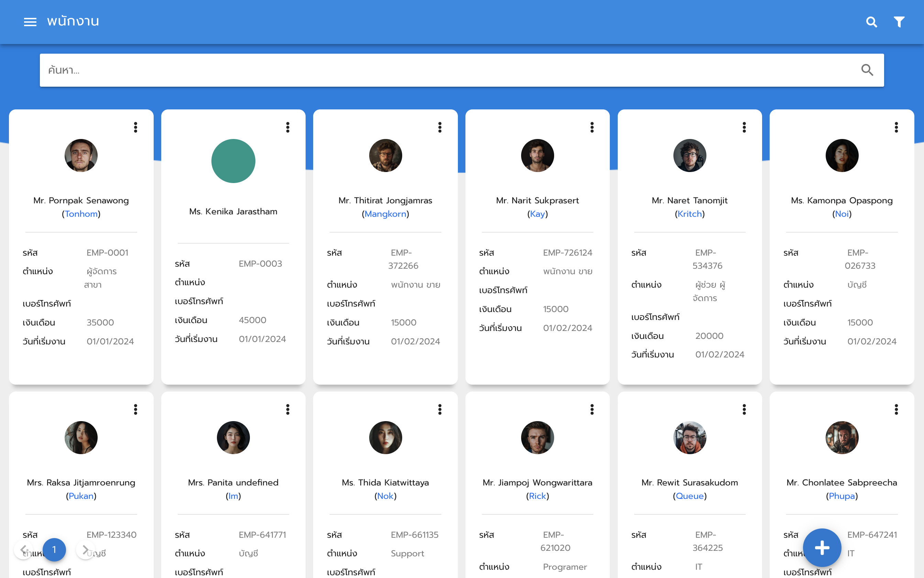Open the more options menu on Thida Kiatwittaya's card
The image size is (924, 578).
point(440,409)
